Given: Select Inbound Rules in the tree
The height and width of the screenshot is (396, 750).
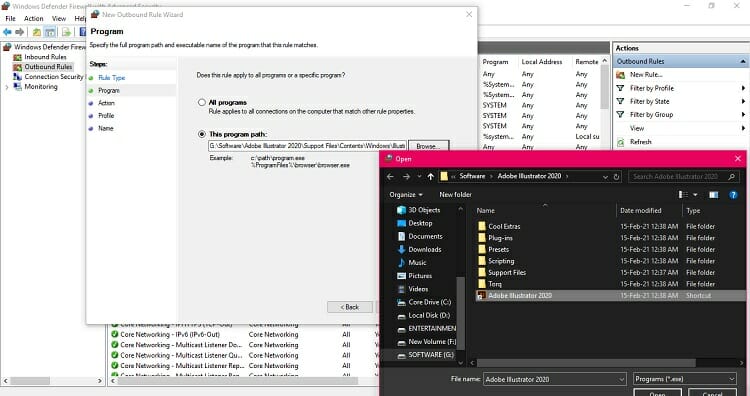Looking at the screenshot, I should pyautogui.click(x=45, y=57).
